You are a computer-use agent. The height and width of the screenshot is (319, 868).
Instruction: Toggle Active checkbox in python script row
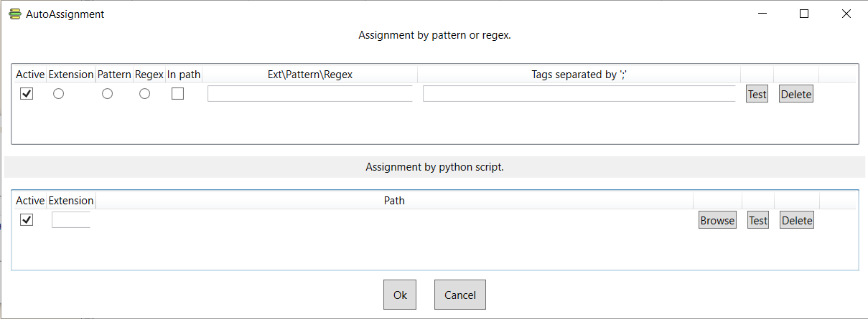coord(27,220)
